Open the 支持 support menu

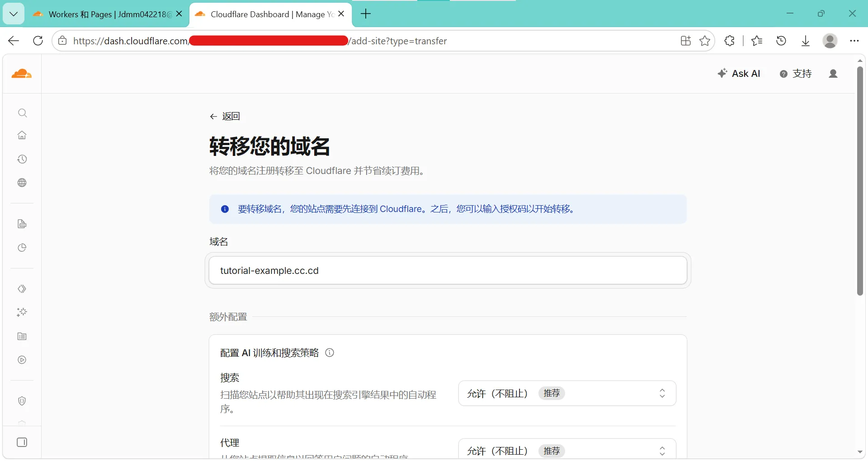[x=796, y=74]
